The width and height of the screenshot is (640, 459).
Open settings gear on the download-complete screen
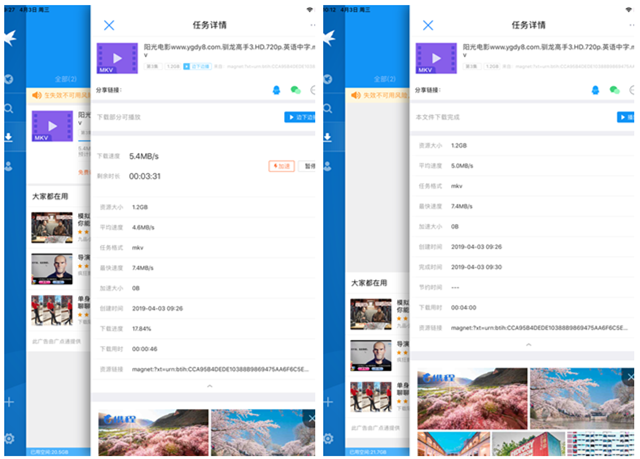328,439
